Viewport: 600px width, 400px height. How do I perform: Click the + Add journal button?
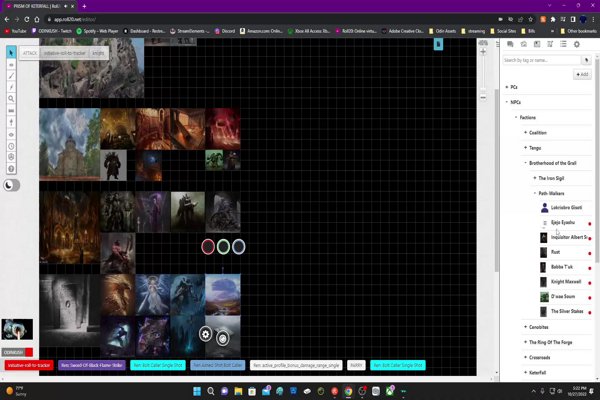[582, 74]
